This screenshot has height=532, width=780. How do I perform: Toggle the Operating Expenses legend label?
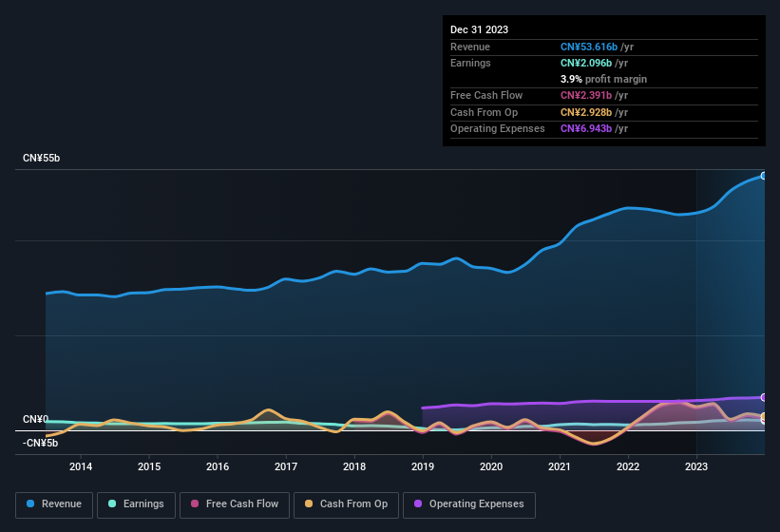point(476,504)
